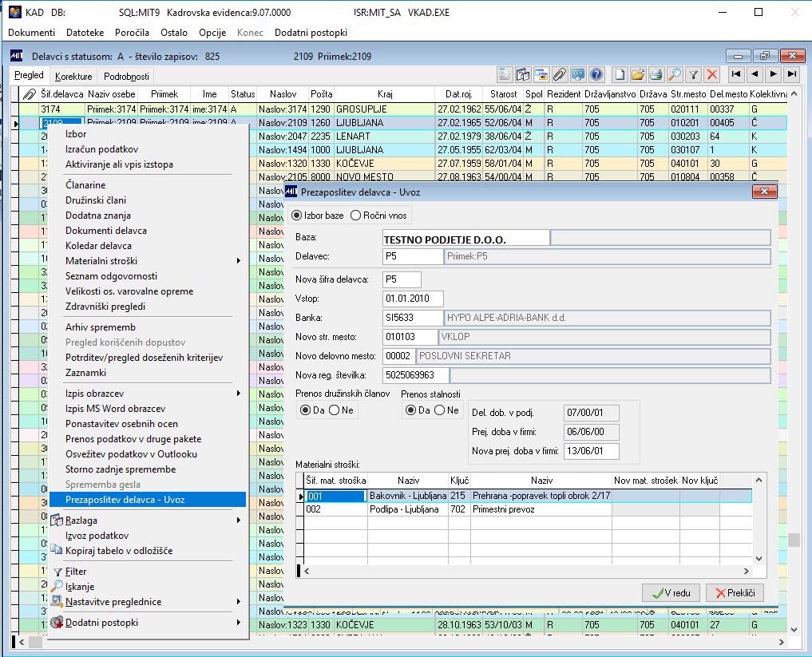
Task: Jump to the first record with navigation arrow
Action: click(x=736, y=74)
